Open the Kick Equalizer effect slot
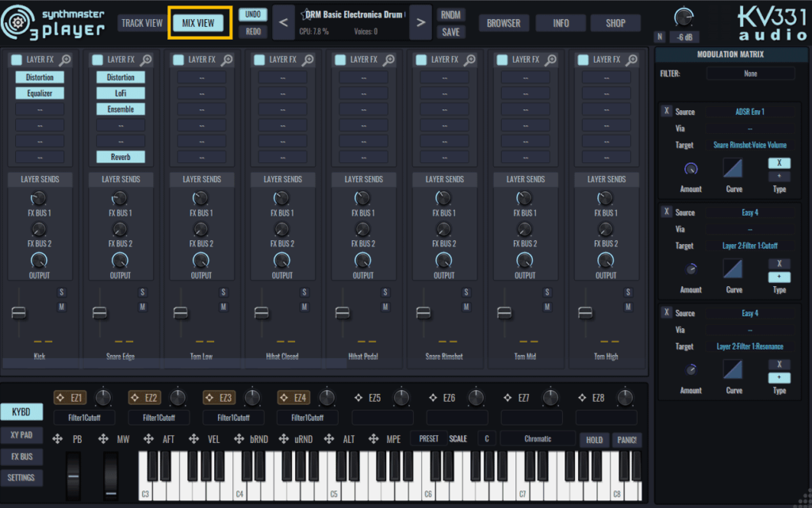 point(40,93)
